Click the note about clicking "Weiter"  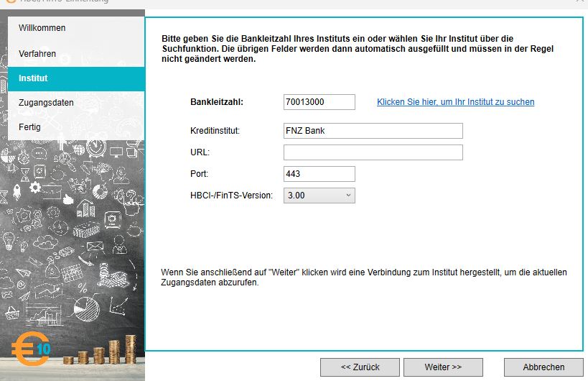point(364,277)
